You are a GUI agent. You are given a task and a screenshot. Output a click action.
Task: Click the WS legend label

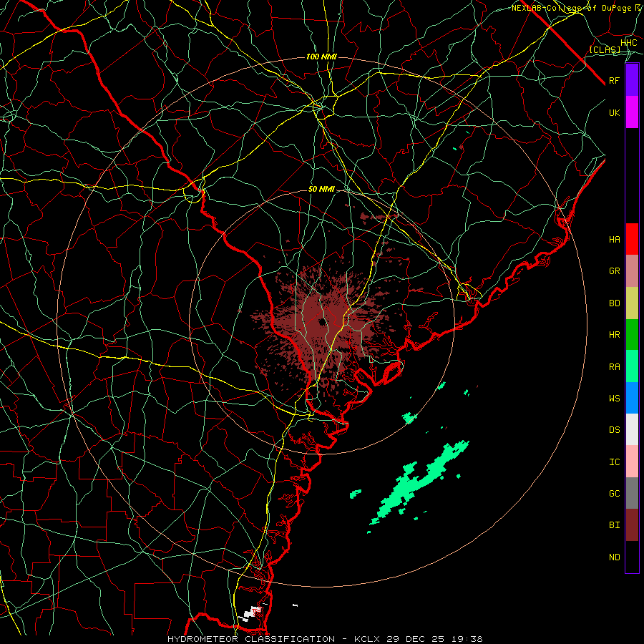tap(614, 399)
